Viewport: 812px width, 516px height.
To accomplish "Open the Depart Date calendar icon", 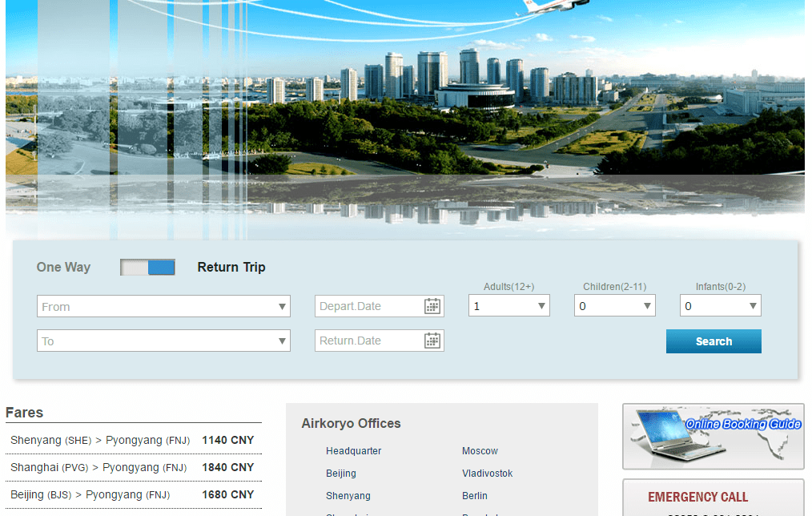I will [432, 306].
